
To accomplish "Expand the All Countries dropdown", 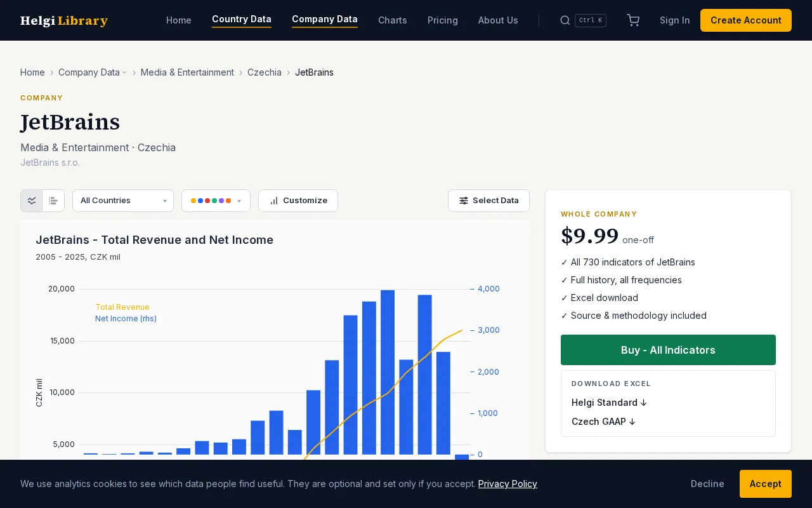I will pos(123,201).
